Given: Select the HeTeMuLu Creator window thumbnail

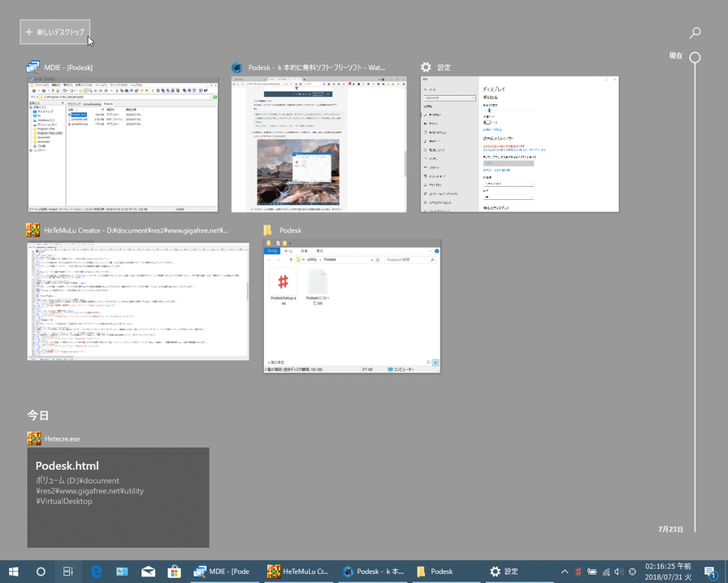Looking at the screenshot, I should (138, 299).
